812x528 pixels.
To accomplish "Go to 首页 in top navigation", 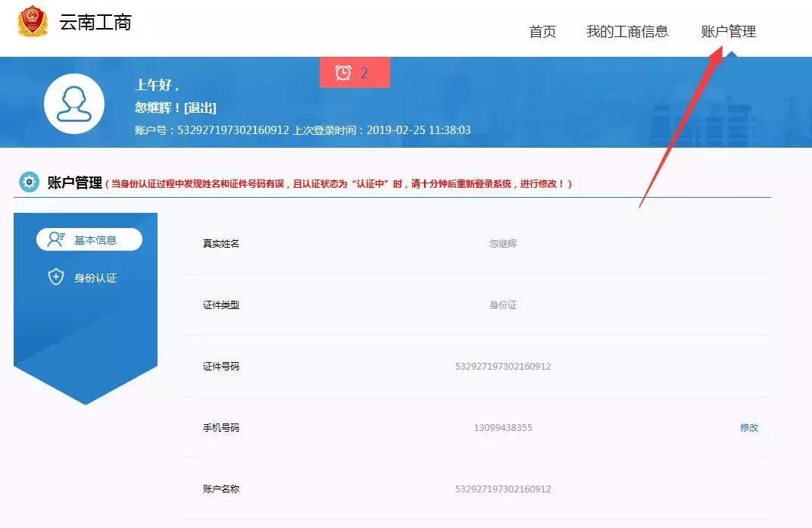I will pyautogui.click(x=542, y=32).
